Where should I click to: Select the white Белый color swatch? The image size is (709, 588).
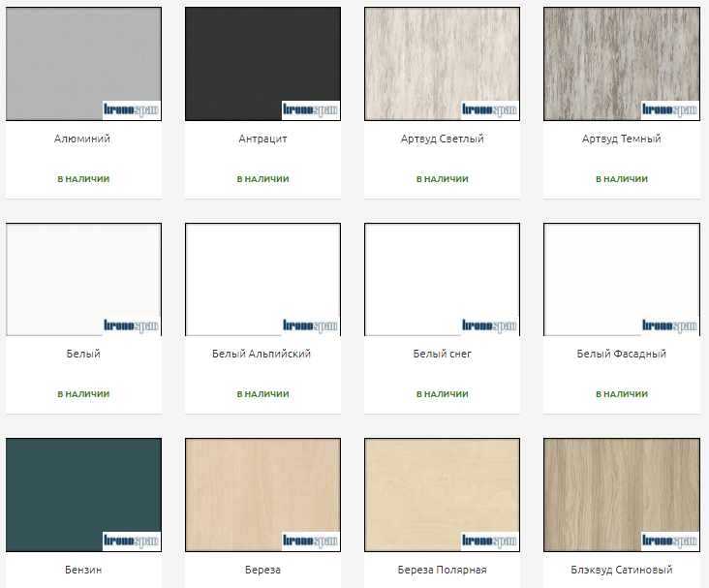(83, 276)
